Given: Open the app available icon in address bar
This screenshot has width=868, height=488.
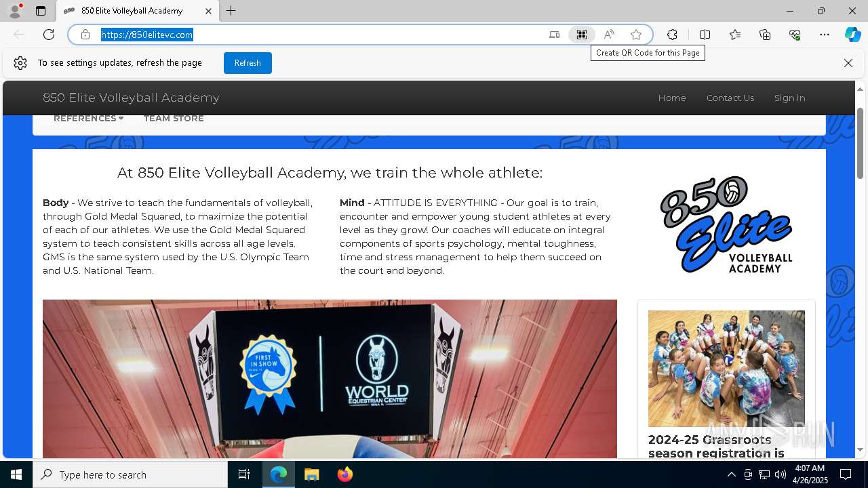Looking at the screenshot, I should click(x=554, y=35).
